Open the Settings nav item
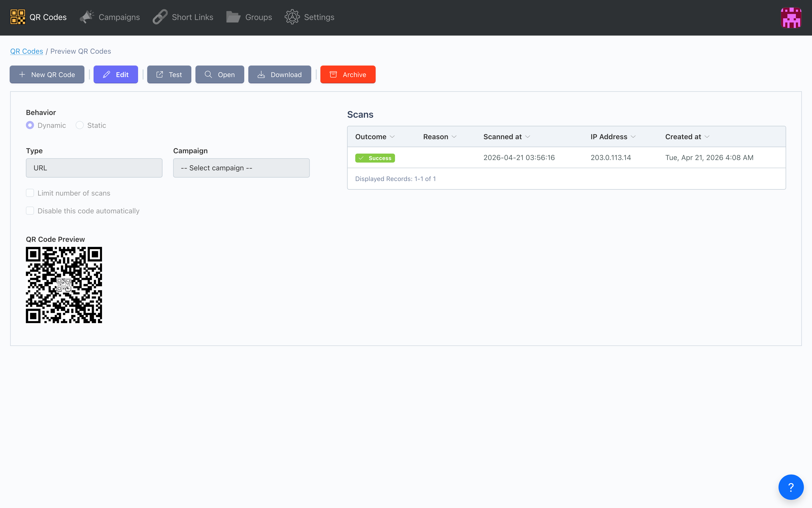812x508 pixels. [x=309, y=17]
